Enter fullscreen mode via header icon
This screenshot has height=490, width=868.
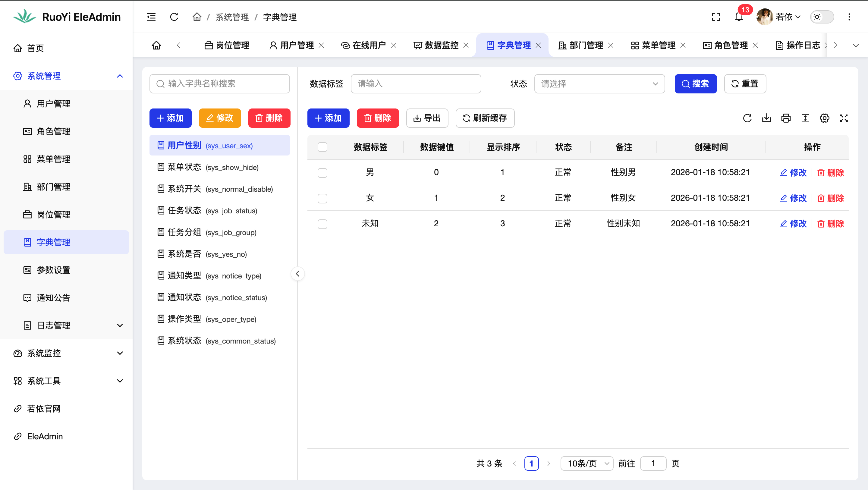point(716,17)
